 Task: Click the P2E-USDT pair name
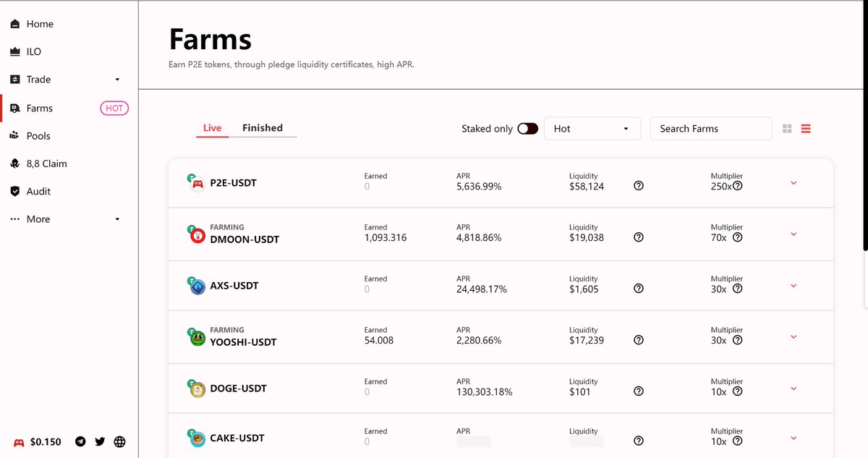pos(234,183)
